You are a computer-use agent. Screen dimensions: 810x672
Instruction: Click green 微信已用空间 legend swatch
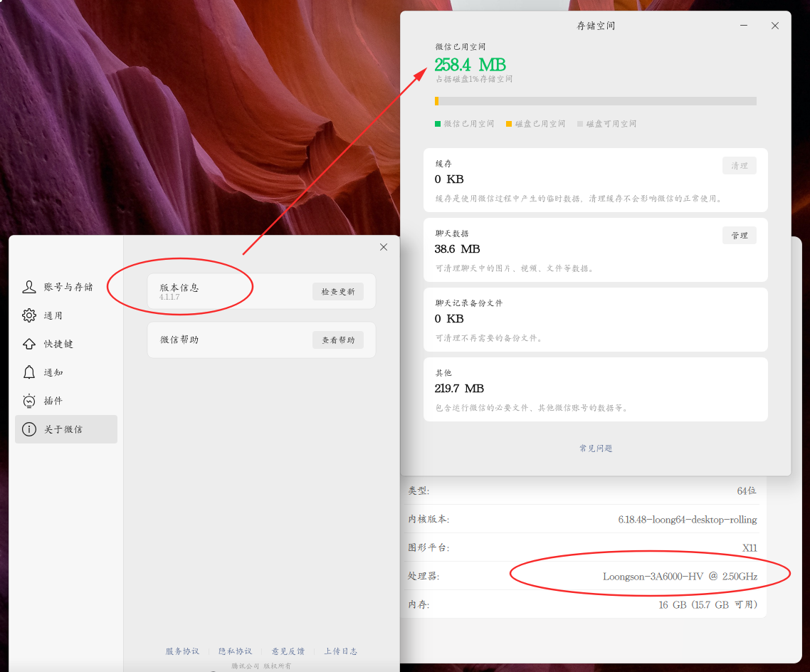coord(438,124)
